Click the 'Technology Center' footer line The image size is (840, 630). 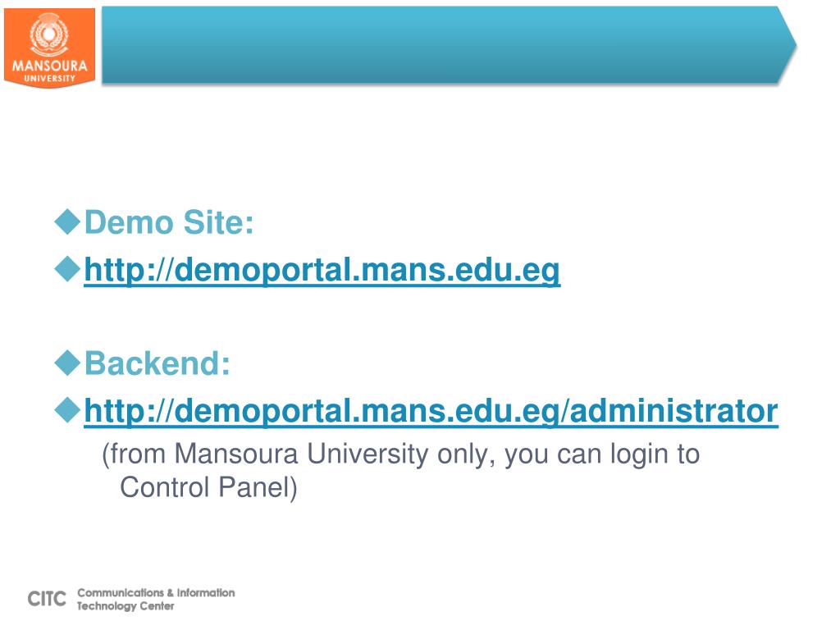point(126,606)
